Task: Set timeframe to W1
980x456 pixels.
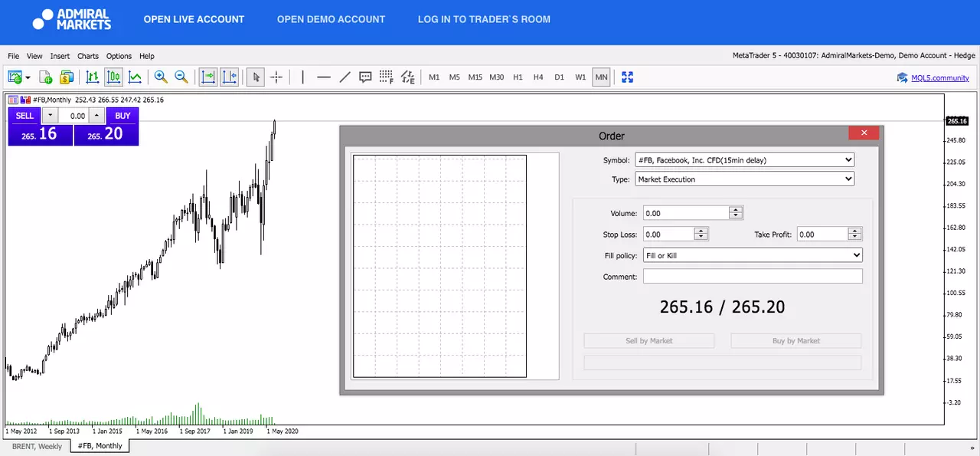Action: click(580, 77)
